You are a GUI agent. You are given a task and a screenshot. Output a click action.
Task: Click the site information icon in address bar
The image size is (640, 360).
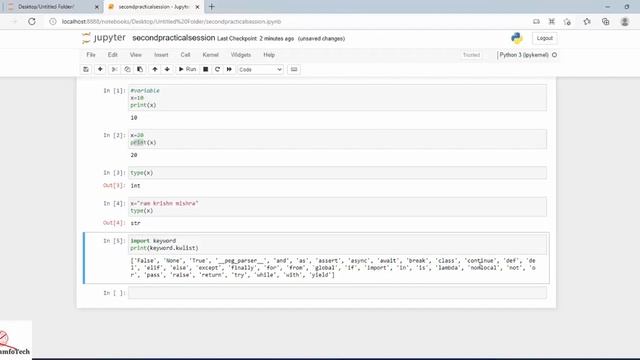point(53,22)
